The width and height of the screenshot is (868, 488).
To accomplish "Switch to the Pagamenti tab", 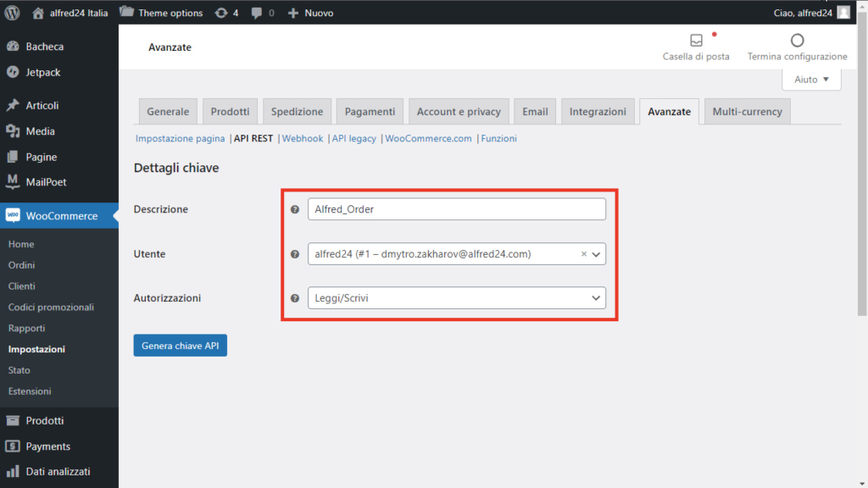I will tap(370, 112).
